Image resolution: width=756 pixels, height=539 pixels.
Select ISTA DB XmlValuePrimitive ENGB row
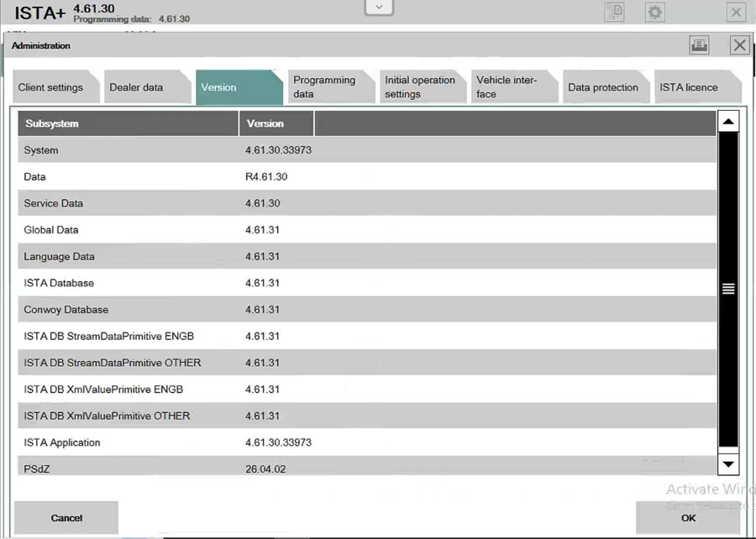[367, 390]
